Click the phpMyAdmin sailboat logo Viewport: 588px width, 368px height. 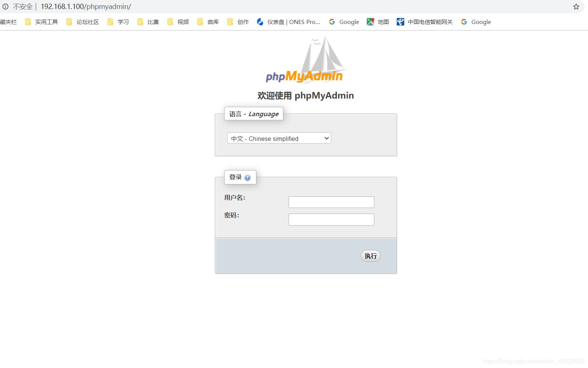(x=305, y=60)
